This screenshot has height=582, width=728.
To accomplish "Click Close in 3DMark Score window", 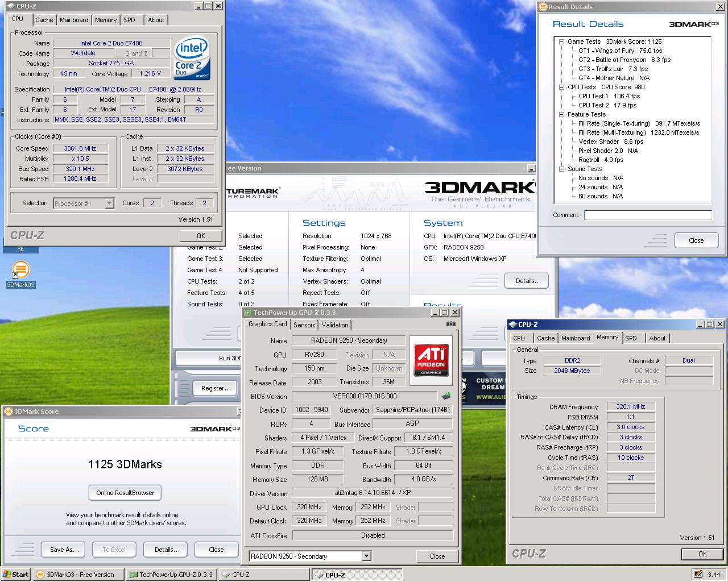I will tap(216, 550).
